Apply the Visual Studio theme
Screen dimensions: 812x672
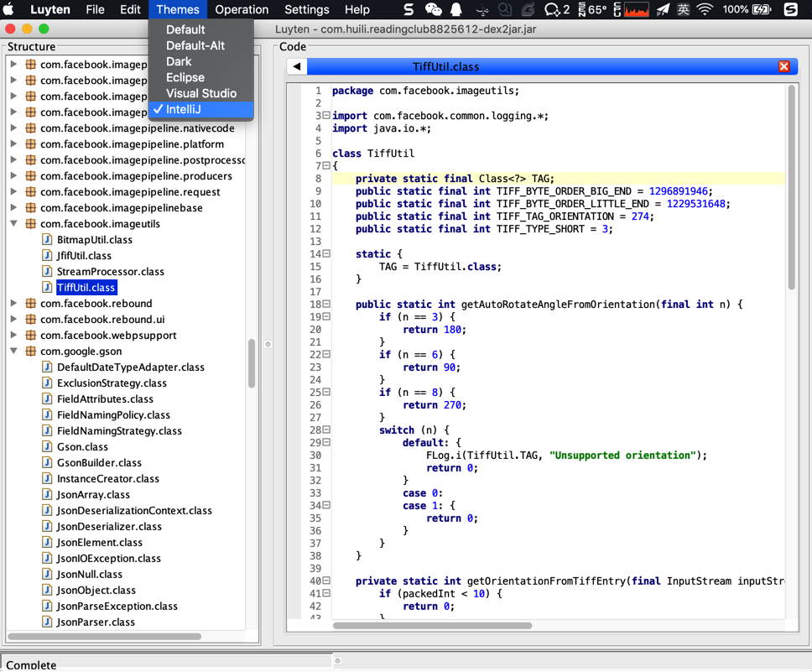tap(201, 93)
